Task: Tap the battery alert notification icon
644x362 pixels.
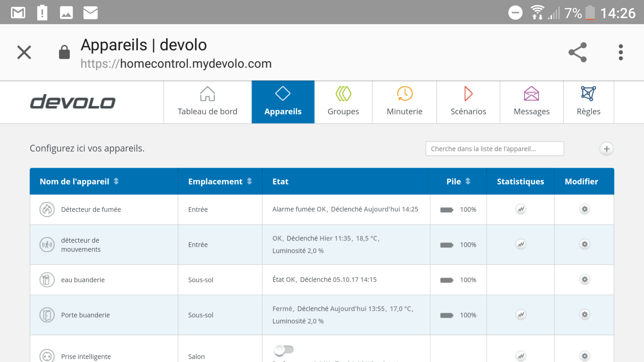Action: 42,13
